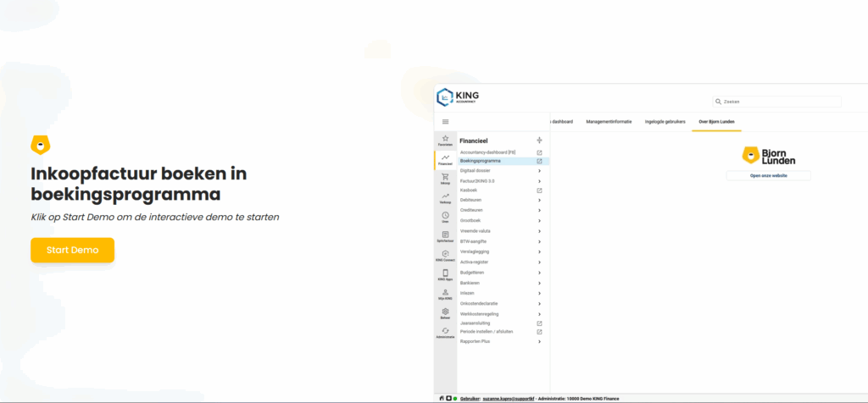Click the open-external icon next to Accountancy-dashboard
Image resolution: width=868 pixels, height=403 pixels.
point(539,152)
